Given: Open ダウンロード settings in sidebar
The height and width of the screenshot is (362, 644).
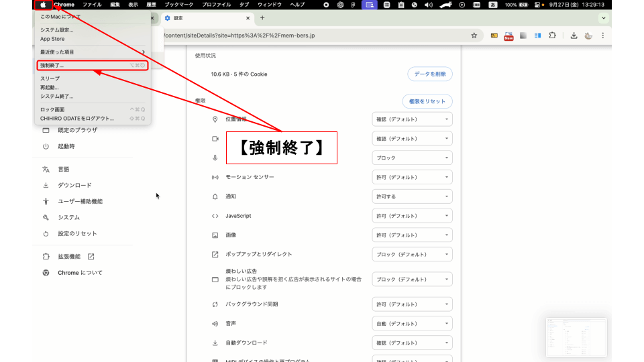Looking at the screenshot, I should click(x=74, y=186).
